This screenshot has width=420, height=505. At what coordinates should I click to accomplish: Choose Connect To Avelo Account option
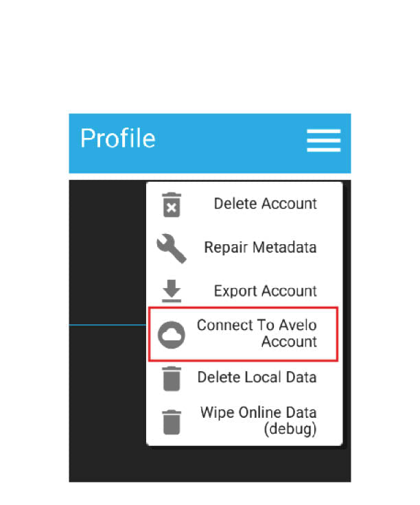tap(243, 334)
